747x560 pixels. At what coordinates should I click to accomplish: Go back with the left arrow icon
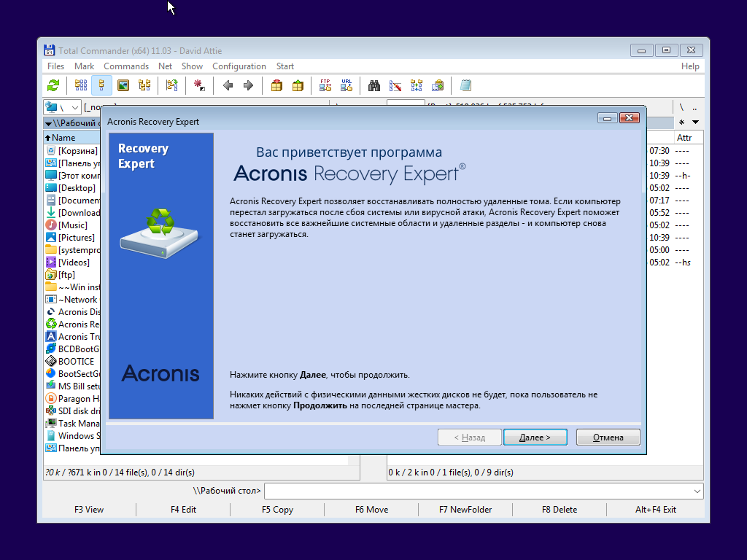click(x=228, y=86)
